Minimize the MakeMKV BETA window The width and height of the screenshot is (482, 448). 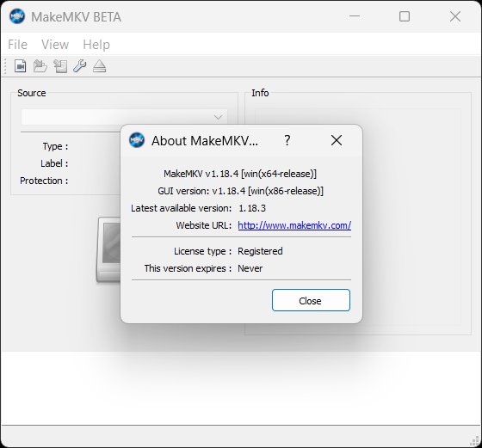[x=355, y=16]
